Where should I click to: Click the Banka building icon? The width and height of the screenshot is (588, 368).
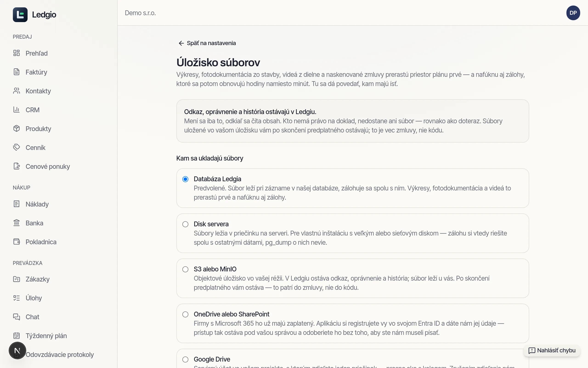[x=17, y=223]
